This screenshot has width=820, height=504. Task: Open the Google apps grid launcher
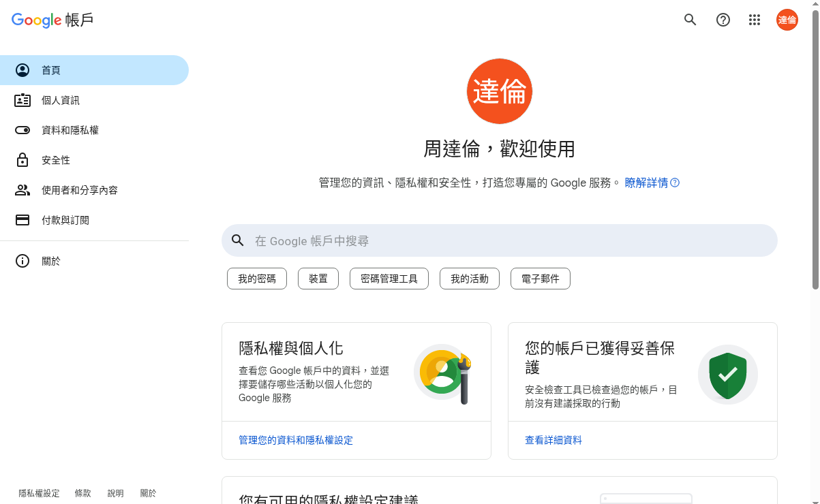(x=755, y=20)
